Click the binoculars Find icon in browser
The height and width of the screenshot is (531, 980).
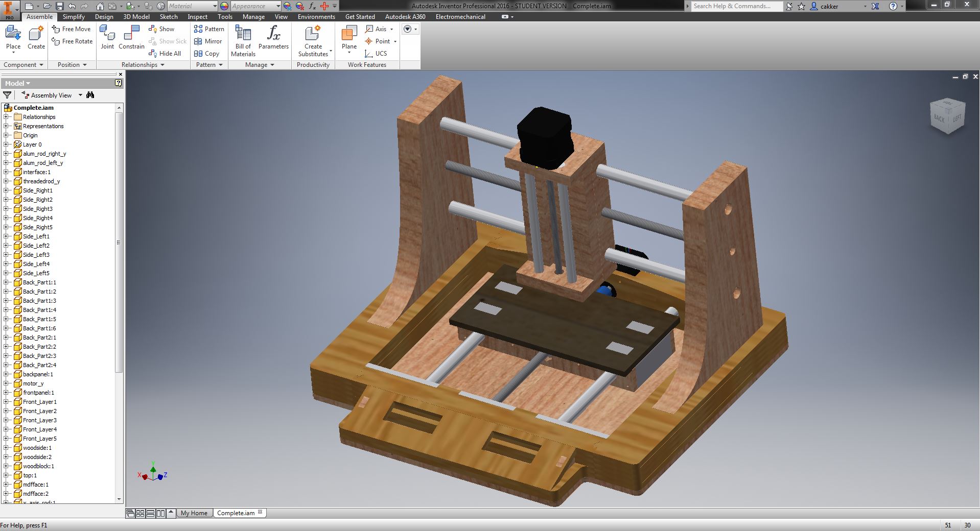tap(90, 95)
